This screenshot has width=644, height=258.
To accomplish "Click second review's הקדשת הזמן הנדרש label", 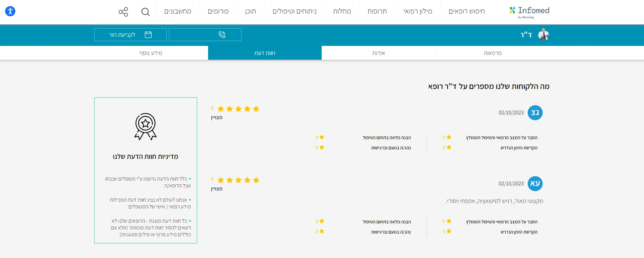I will click(519, 232).
